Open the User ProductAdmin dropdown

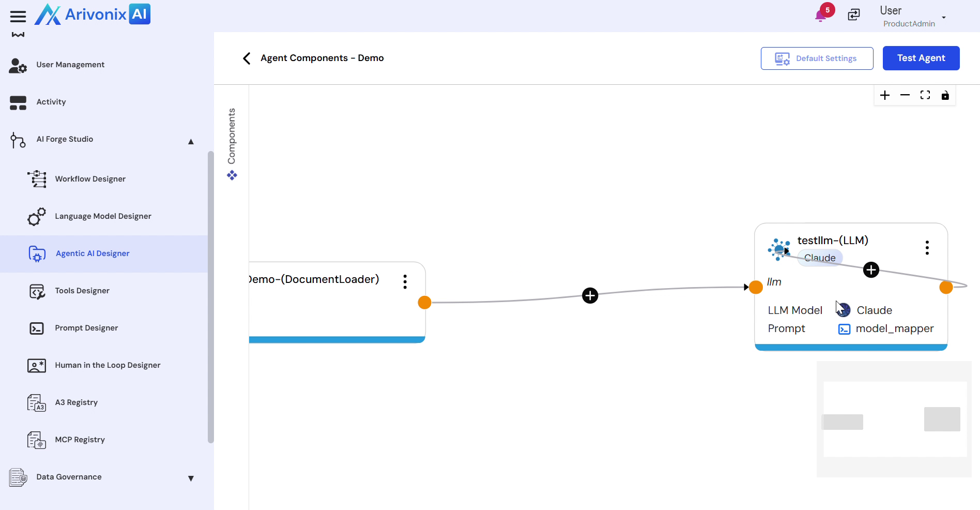coord(943,18)
